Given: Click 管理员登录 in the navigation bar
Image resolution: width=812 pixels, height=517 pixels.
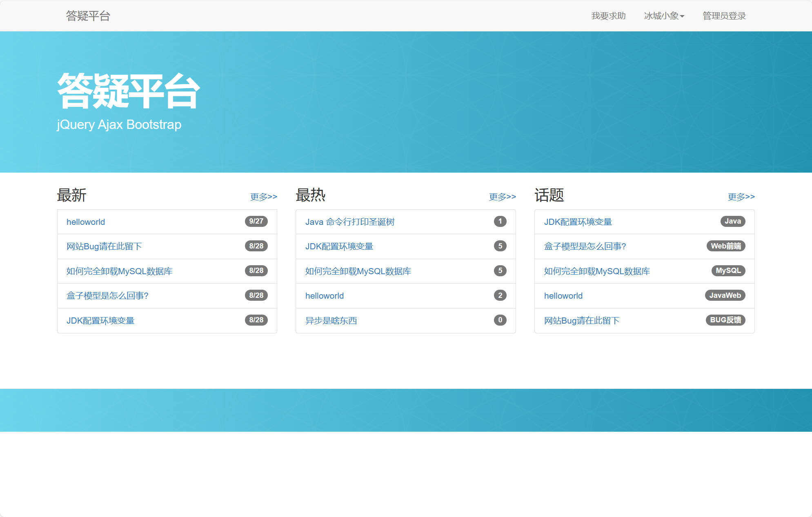Looking at the screenshot, I should click(724, 16).
